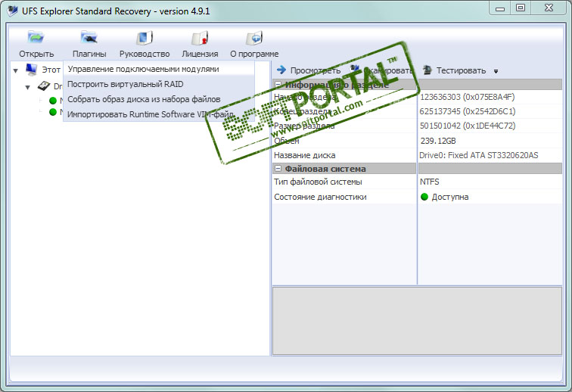Click the Название диска label

305,155
